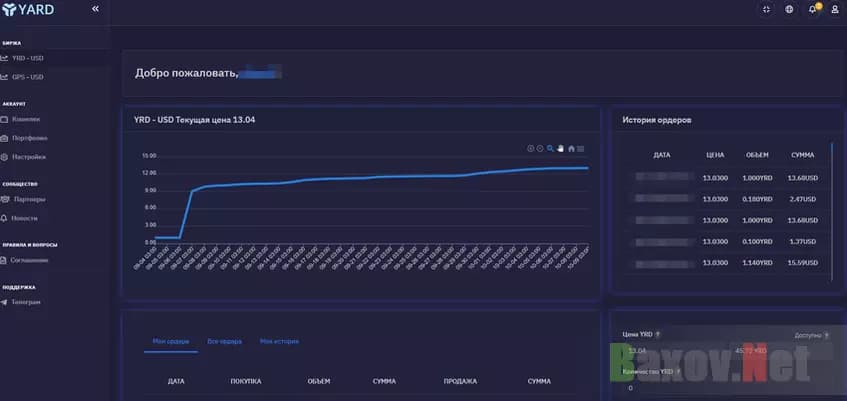Viewport: 847px width, 401px height.
Task: Collapse the sidebar with the double-chevron
Action: coord(95,8)
